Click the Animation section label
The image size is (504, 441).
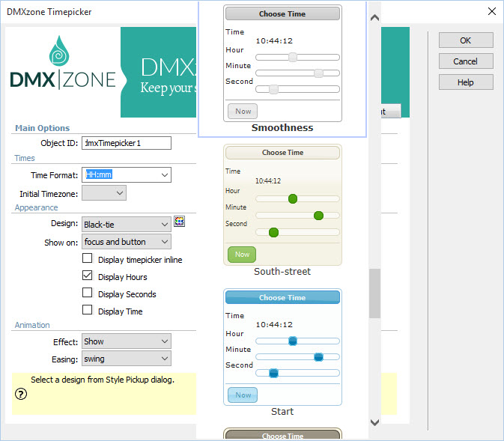32,325
